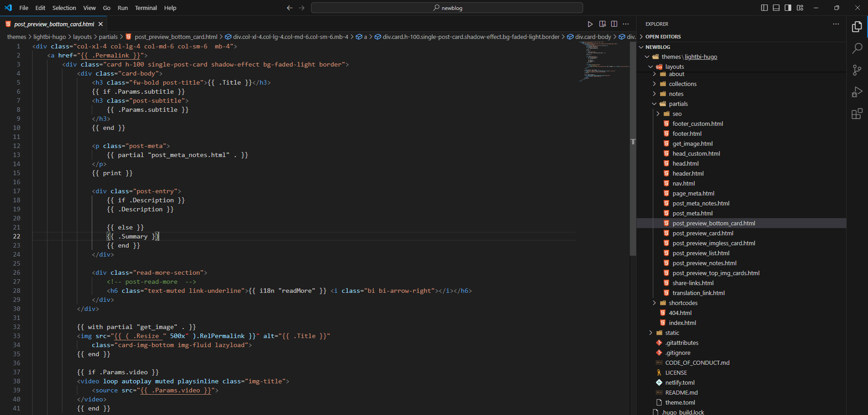The height and width of the screenshot is (415, 868).
Task: Click the partials breadcrumb segment
Action: pos(108,37)
